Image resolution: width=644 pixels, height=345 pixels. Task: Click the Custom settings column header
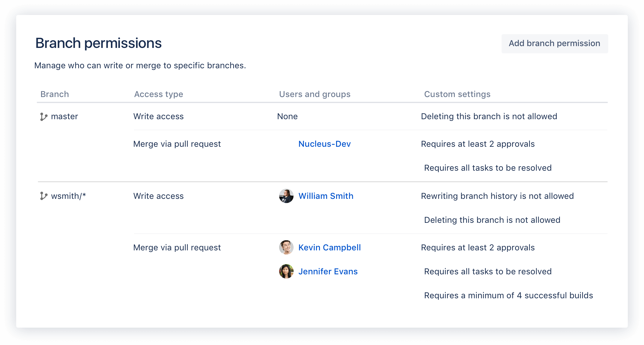tap(457, 94)
